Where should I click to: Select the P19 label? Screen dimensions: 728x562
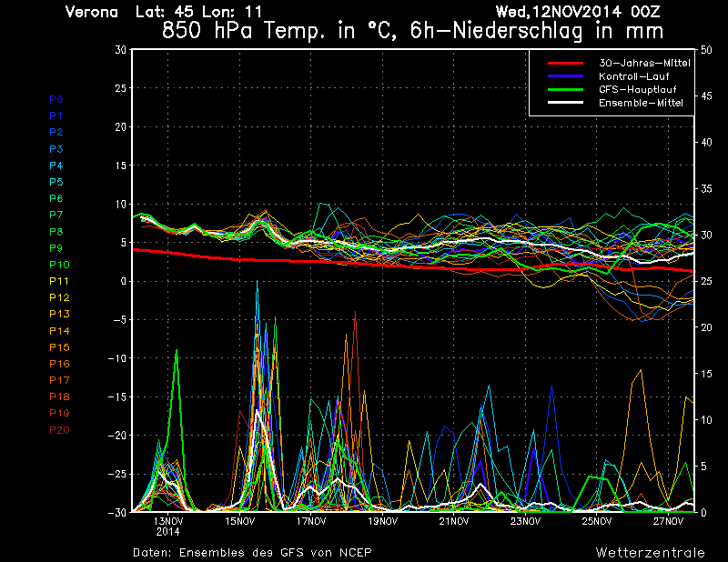coord(59,413)
